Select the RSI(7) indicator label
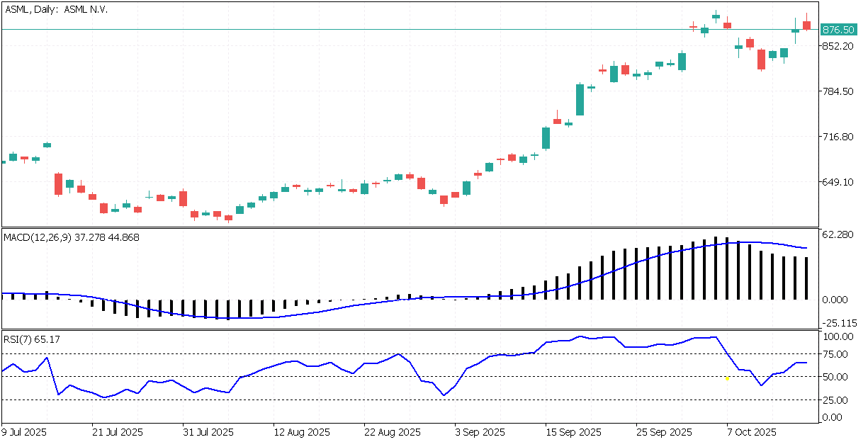The width and height of the screenshot is (868, 442). pyautogui.click(x=32, y=339)
